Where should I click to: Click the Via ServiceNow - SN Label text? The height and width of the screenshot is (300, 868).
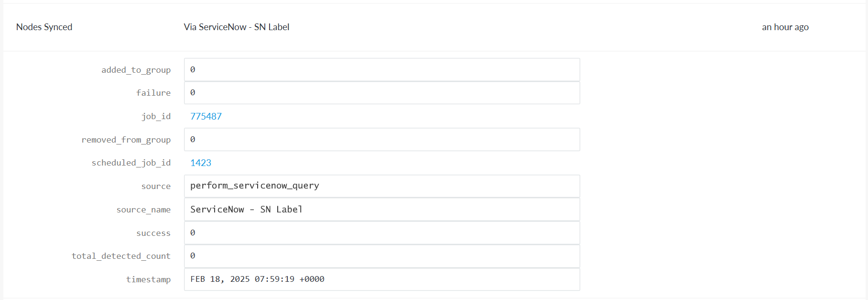pos(237,27)
